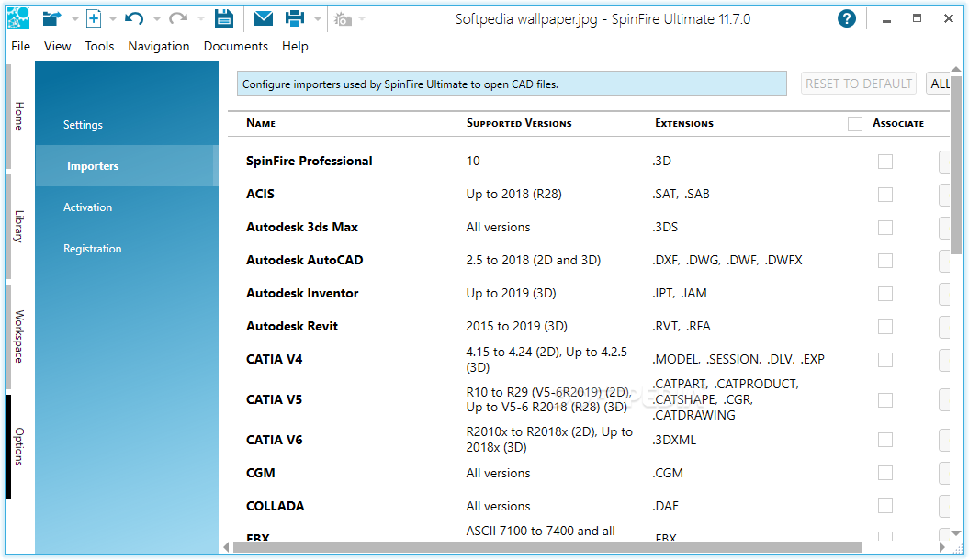
Task: Switch to the Workspace side tab
Action: coord(19,336)
